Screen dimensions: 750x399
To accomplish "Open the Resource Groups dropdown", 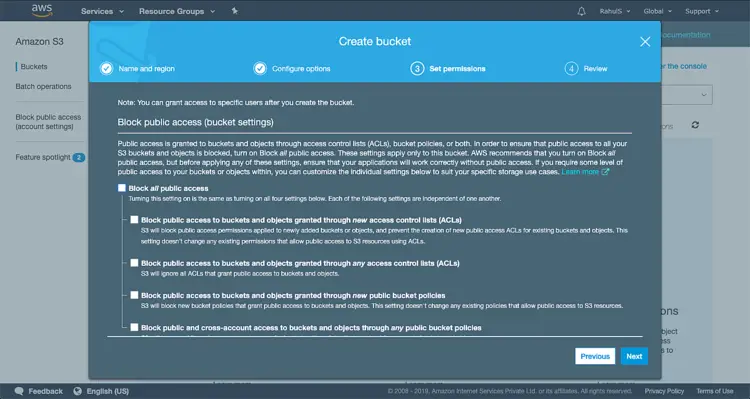I will coord(177,11).
